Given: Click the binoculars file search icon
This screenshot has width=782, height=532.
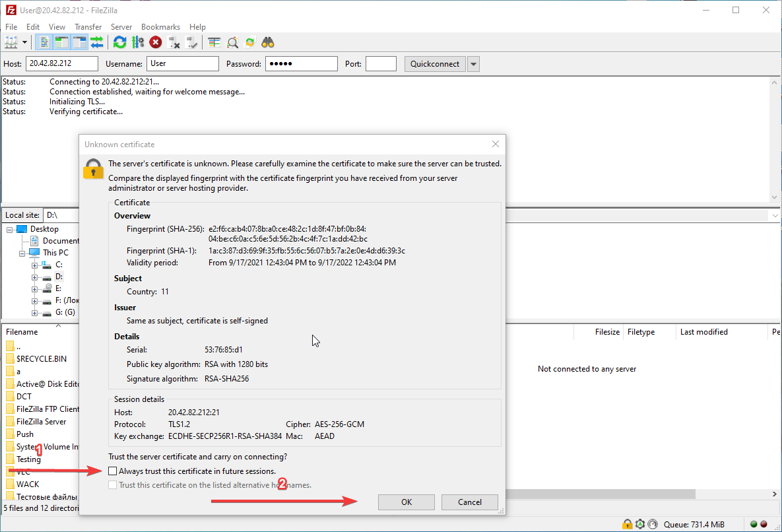Looking at the screenshot, I should [268, 42].
